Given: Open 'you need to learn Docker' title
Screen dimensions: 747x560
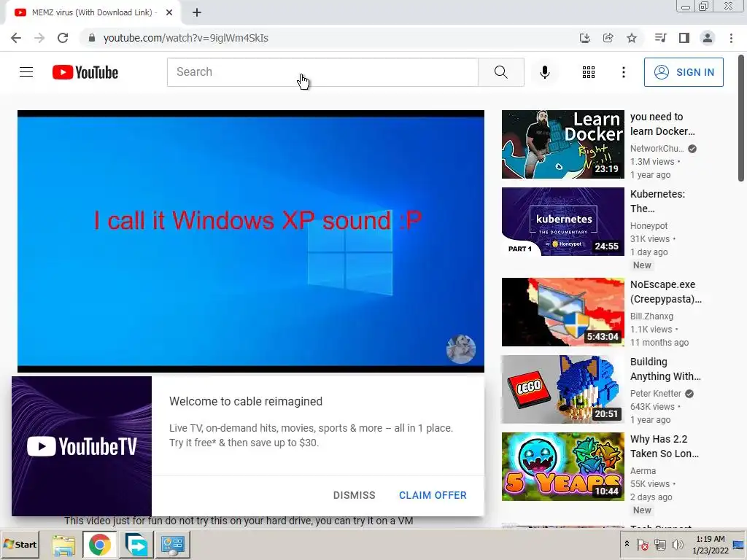Looking at the screenshot, I should (x=662, y=124).
